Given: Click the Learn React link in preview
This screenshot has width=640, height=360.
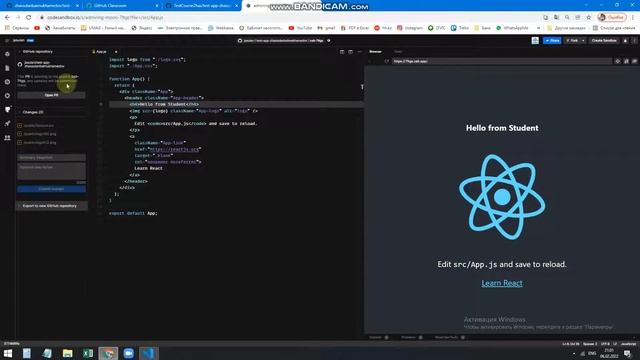Looking at the screenshot, I should [502, 283].
